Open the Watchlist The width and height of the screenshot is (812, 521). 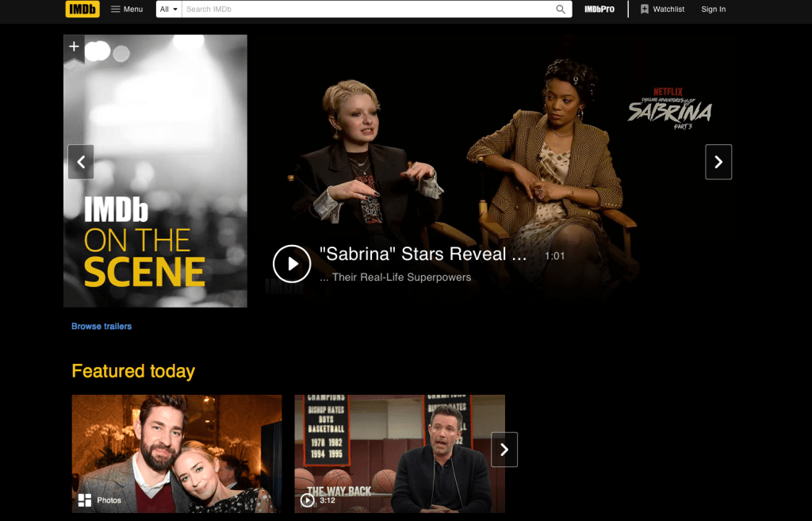click(662, 9)
